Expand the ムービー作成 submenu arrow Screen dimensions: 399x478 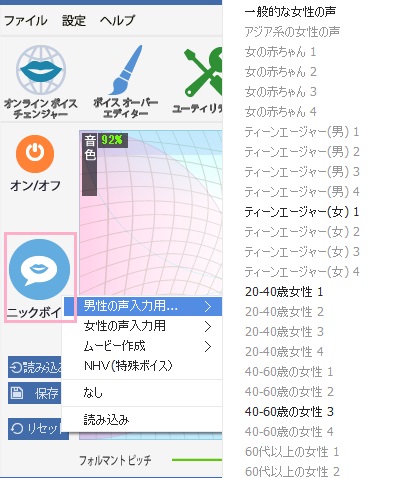pos(208,347)
